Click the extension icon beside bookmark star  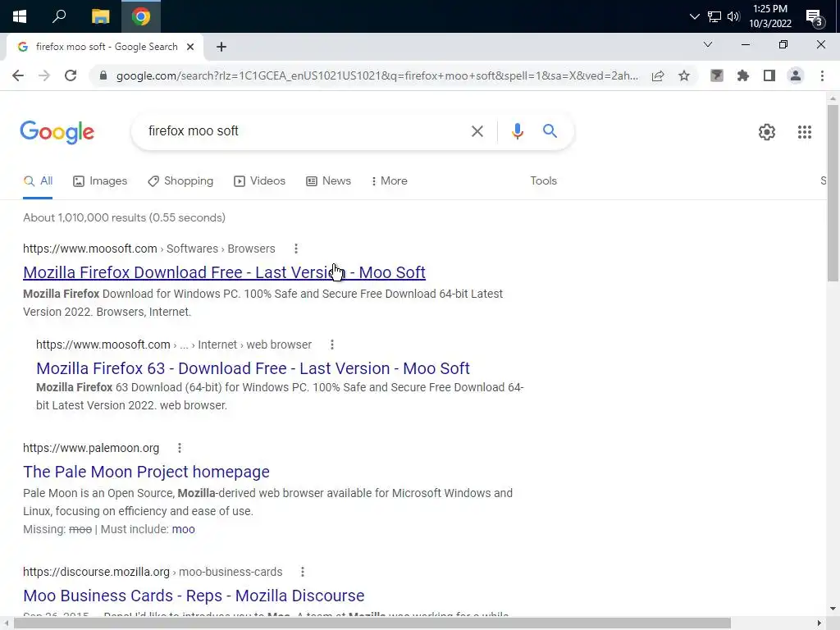point(717,75)
